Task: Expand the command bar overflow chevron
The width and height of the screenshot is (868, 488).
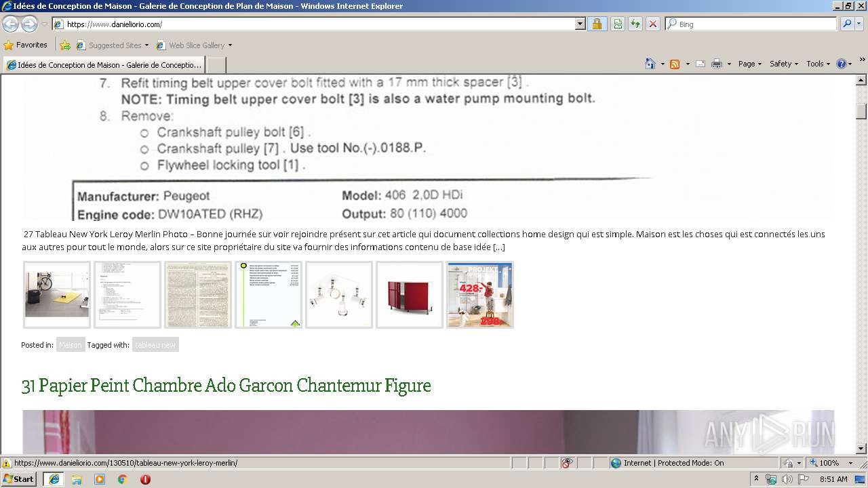Action: click(862, 60)
